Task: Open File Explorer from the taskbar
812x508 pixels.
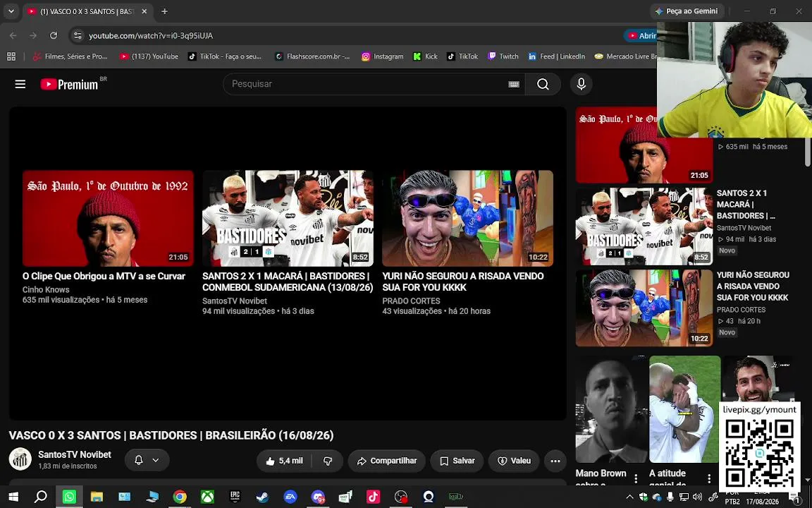Action: [97, 497]
